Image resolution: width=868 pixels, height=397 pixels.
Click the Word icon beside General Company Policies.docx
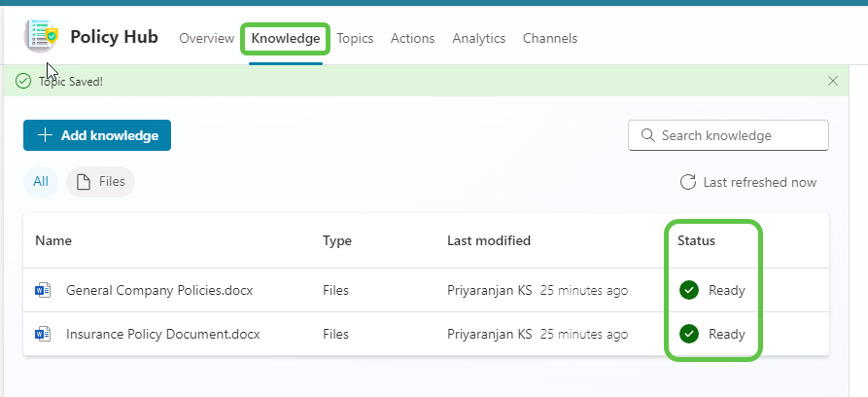(43, 290)
